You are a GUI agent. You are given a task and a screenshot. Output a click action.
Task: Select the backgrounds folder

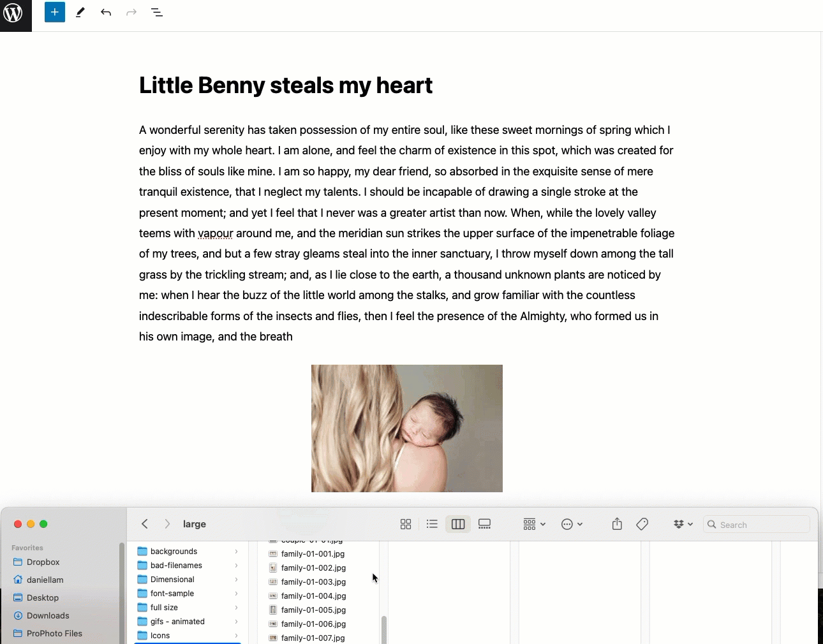click(x=174, y=552)
